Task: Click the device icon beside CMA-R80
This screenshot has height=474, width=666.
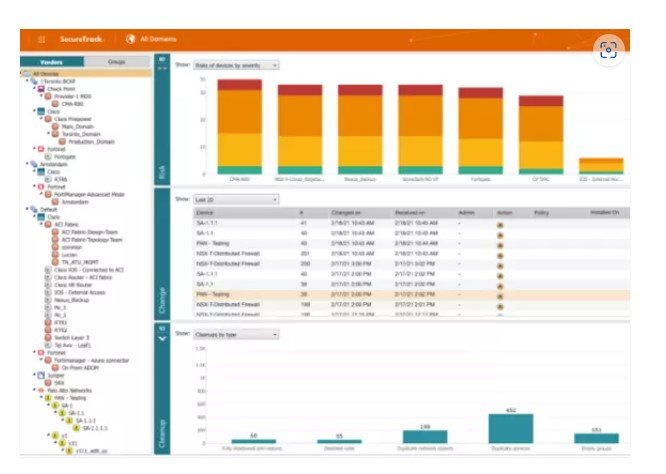Action: click(55, 104)
